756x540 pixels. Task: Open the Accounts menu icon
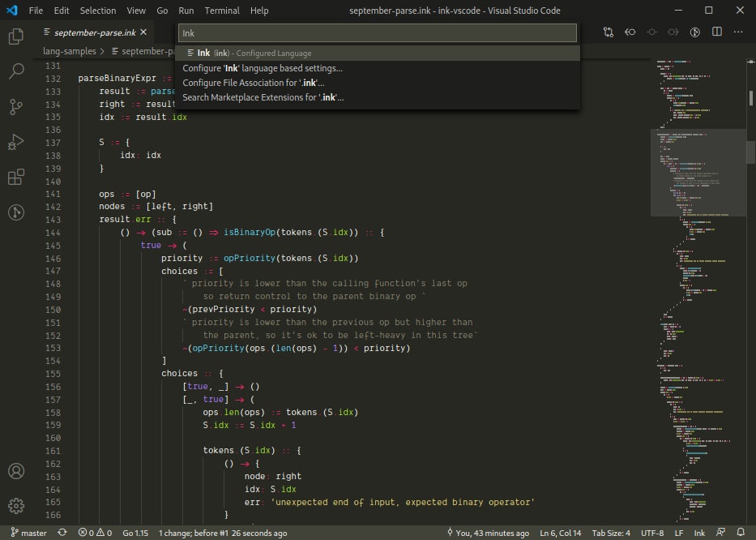(16, 471)
